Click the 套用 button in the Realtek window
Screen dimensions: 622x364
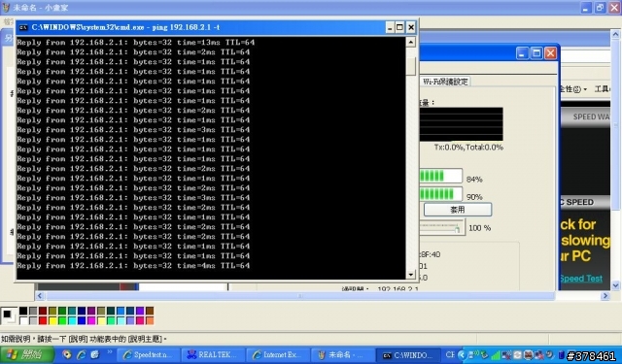tap(458, 210)
